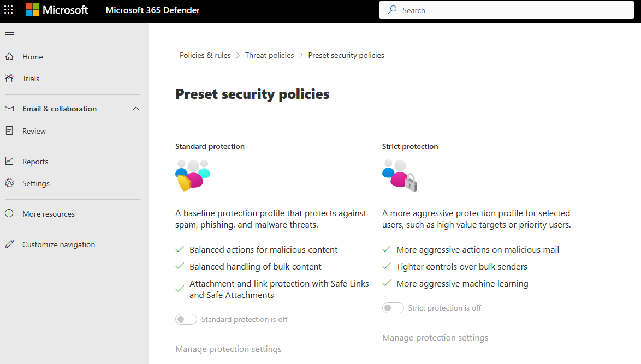Collapse the Email & collaboration section

(136, 109)
